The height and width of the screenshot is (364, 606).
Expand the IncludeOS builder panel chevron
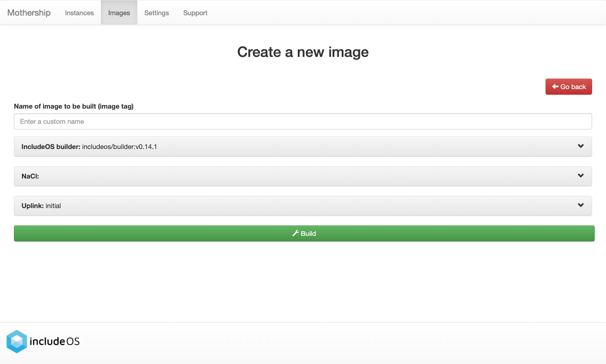tap(581, 146)
